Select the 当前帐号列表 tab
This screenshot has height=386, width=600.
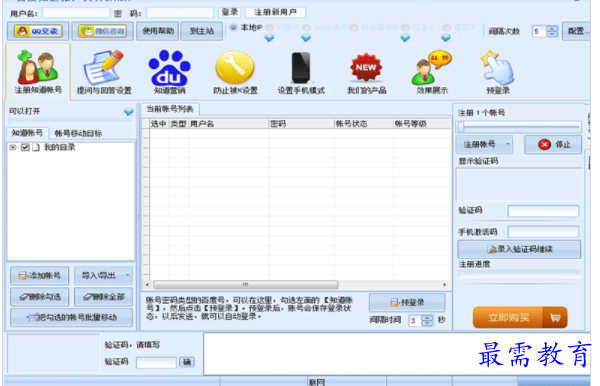pyautogui.click(x=170, y=109)
